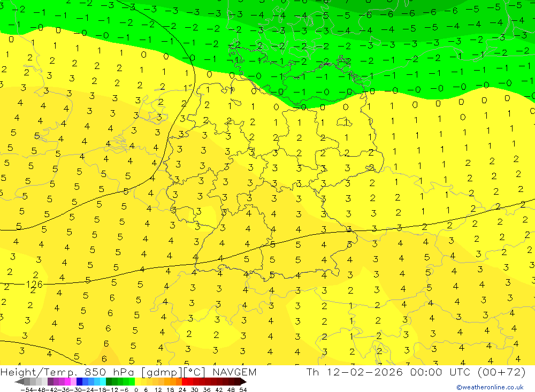Click the 'Th 12-02-2026 00:00 UTC' forecast time label
The width and height of the screenshot is (535, 392).
[388, 372]
